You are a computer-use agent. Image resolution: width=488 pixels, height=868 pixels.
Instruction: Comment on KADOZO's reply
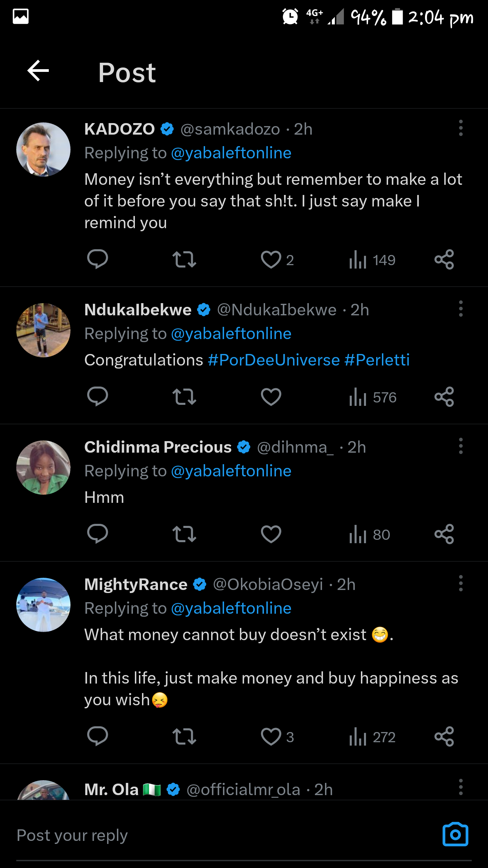click(97, 260)
